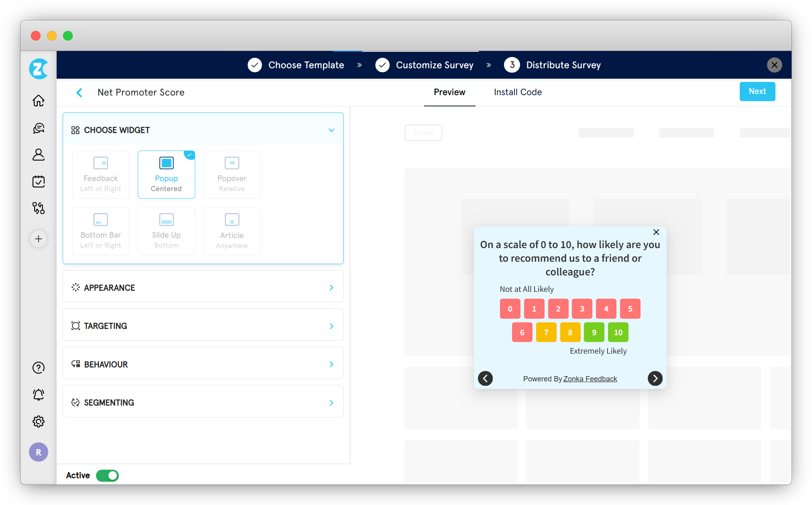
Task: Click the survey next arrow button
Action: click(655, 378)
